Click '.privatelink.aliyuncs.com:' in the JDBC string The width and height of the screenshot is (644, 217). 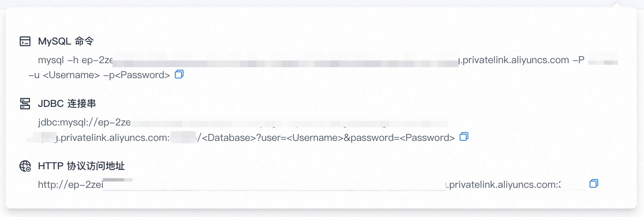click(114, 138)
